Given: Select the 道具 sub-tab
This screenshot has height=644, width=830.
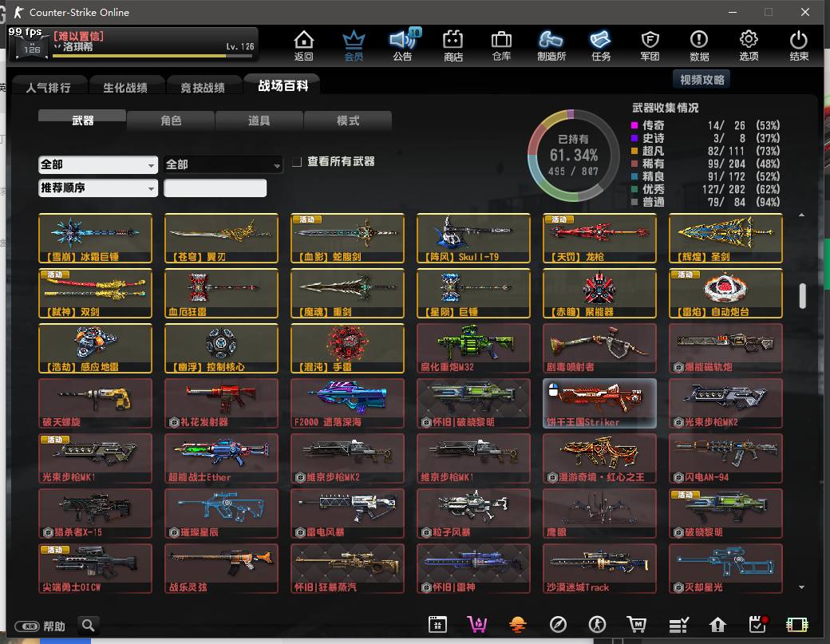Looking at the screenshot, I should click(x=259, y=121).
